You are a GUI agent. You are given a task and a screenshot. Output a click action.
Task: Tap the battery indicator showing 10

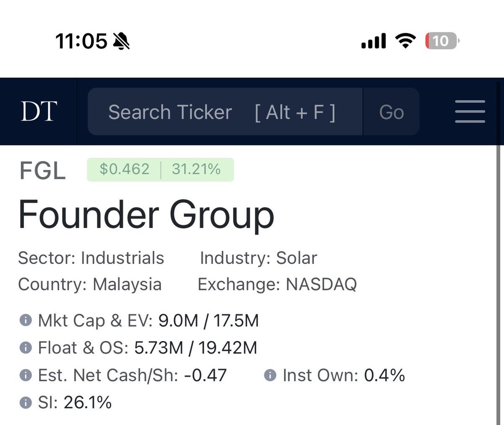click(x=442, y=41)
